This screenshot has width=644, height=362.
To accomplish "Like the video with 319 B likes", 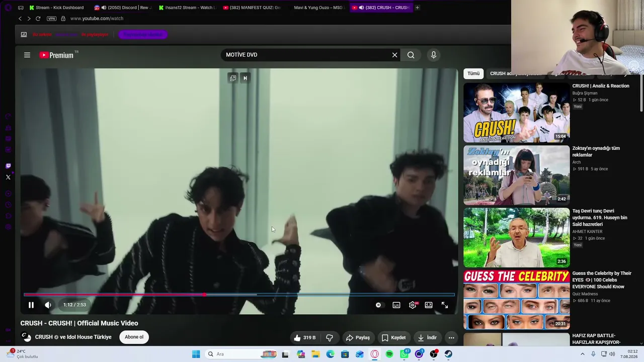I will click(x=305, y=337).
